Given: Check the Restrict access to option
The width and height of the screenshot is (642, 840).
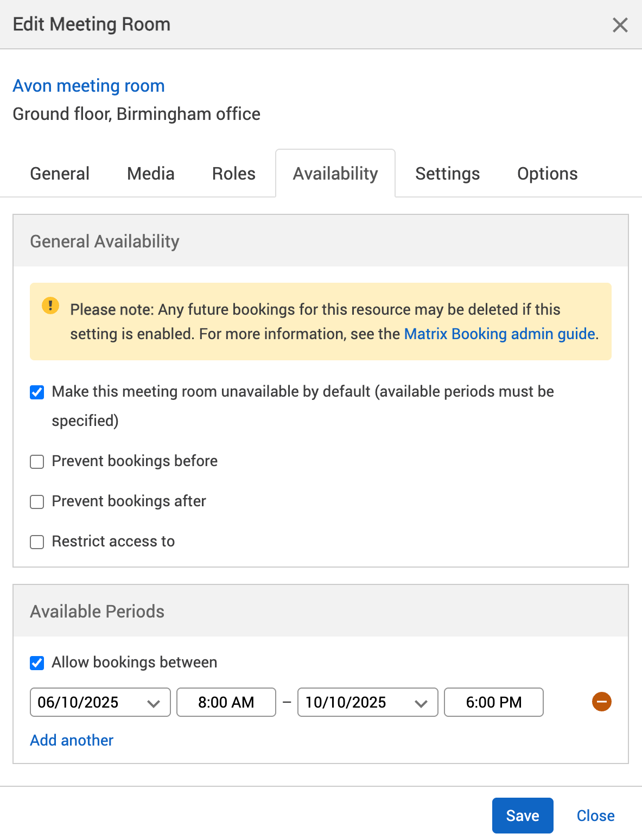Looking at the screenshot, I should [36, 542].
